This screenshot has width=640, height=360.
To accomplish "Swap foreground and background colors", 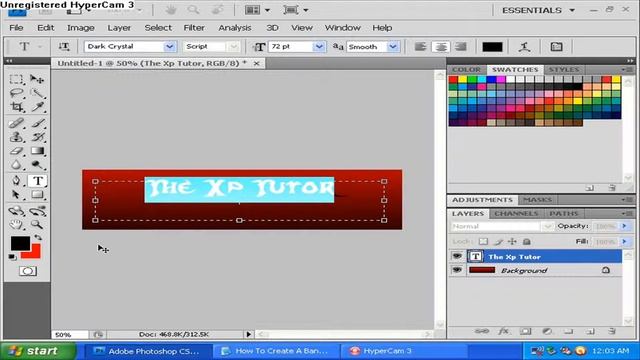I will (x=38, y=238).
